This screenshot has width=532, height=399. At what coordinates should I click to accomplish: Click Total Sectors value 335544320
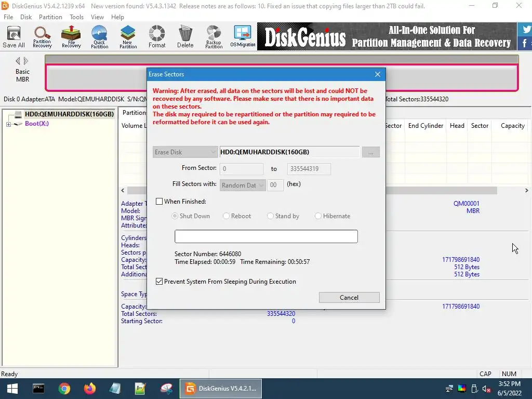pyautogui.click(x=281, y=313)
